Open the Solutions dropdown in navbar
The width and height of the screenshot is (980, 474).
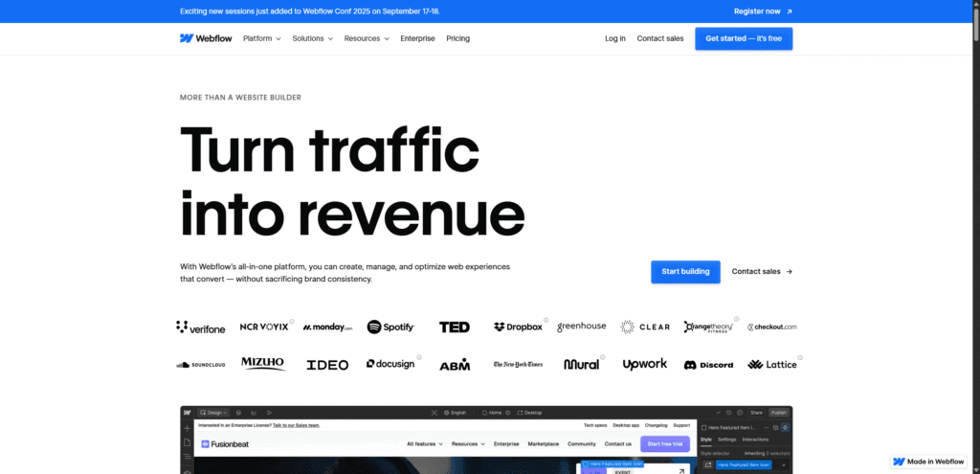[x=313, y=38]
